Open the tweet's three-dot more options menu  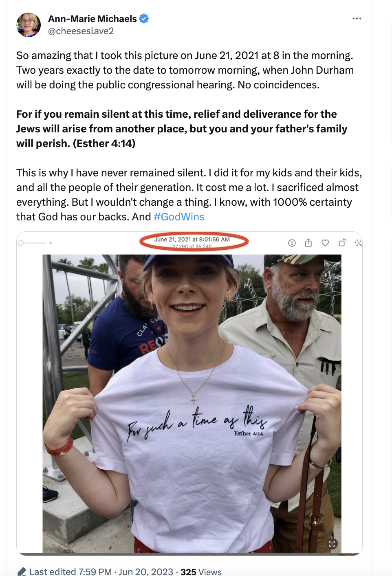click(357, 19)
